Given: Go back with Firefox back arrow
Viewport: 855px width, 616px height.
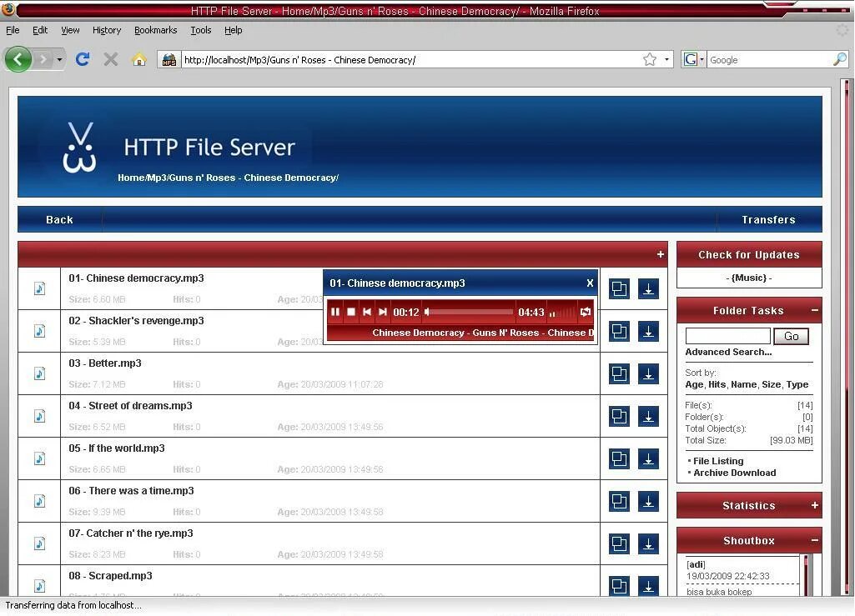Looking at the screenshot, I should point(18,59).
